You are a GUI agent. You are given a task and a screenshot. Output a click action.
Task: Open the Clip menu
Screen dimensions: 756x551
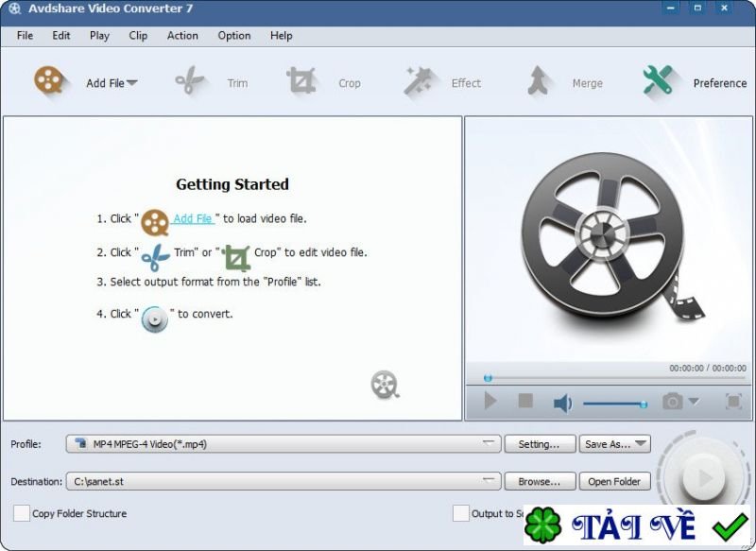pyautogui.click(x=138, y=36)
